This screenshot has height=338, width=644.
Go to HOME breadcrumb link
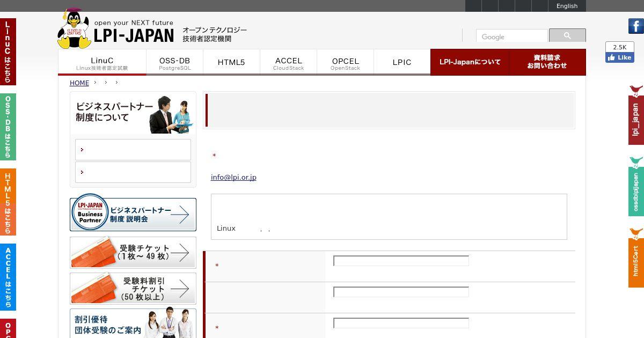coord(79,83)
